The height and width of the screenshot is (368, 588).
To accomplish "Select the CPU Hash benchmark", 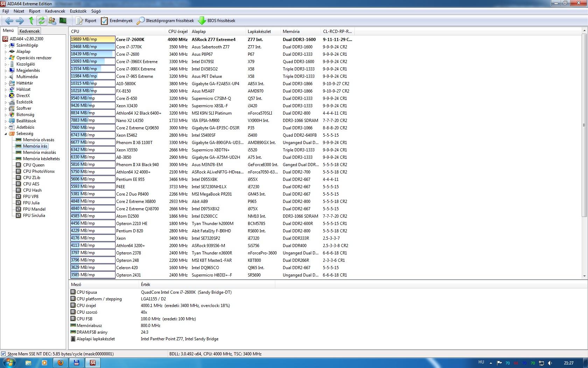I will click(32, 190).
